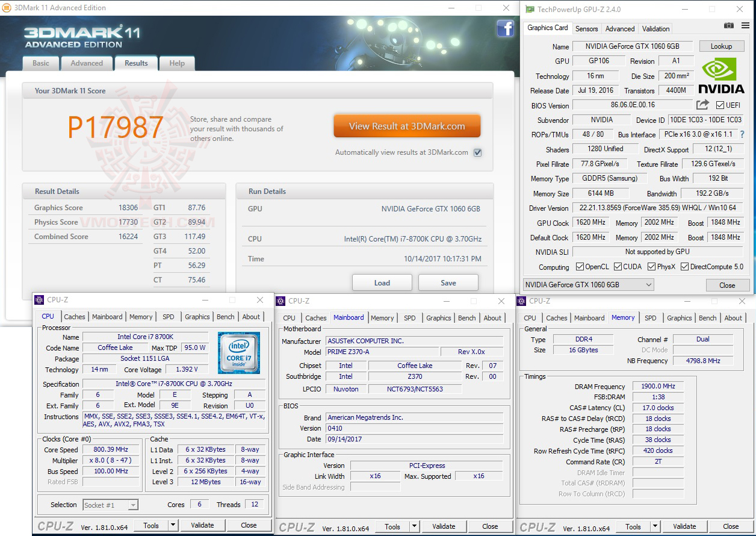Uncheck automatically view results at 3DMark.com
The image size is (756, 536).
(x=477, y=152)
